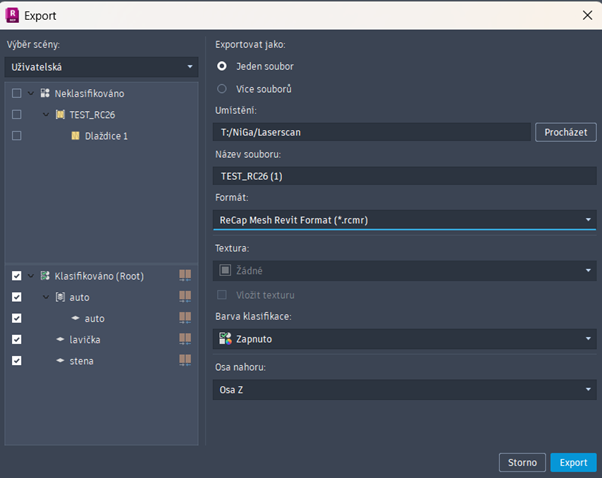Image resolution: width=602 pixels, height=478 pixels.
Task: Select the Jeden soubor radio option
Action: [222, 66]
